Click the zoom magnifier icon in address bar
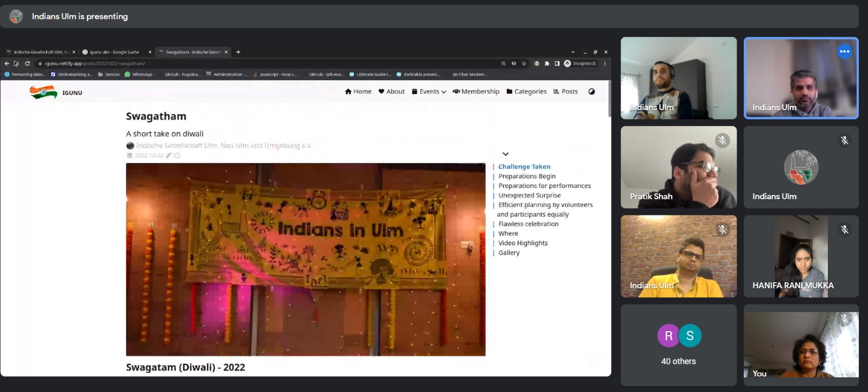 (503, 64)
